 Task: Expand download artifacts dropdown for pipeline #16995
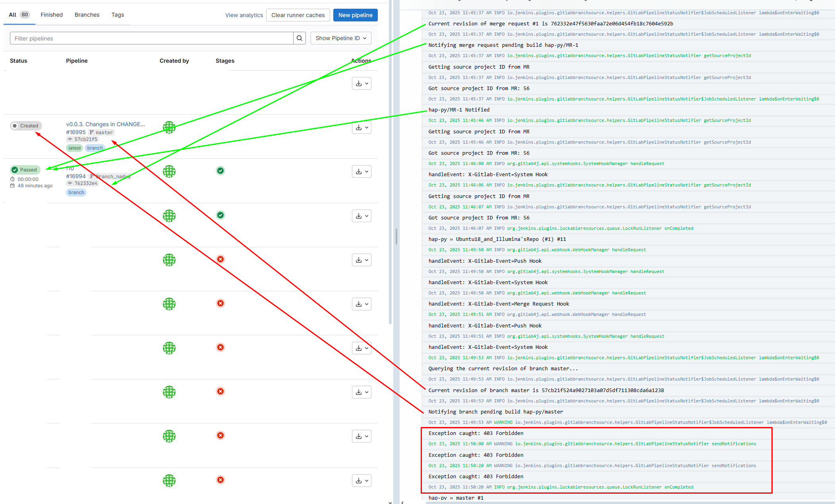[361, 127]
